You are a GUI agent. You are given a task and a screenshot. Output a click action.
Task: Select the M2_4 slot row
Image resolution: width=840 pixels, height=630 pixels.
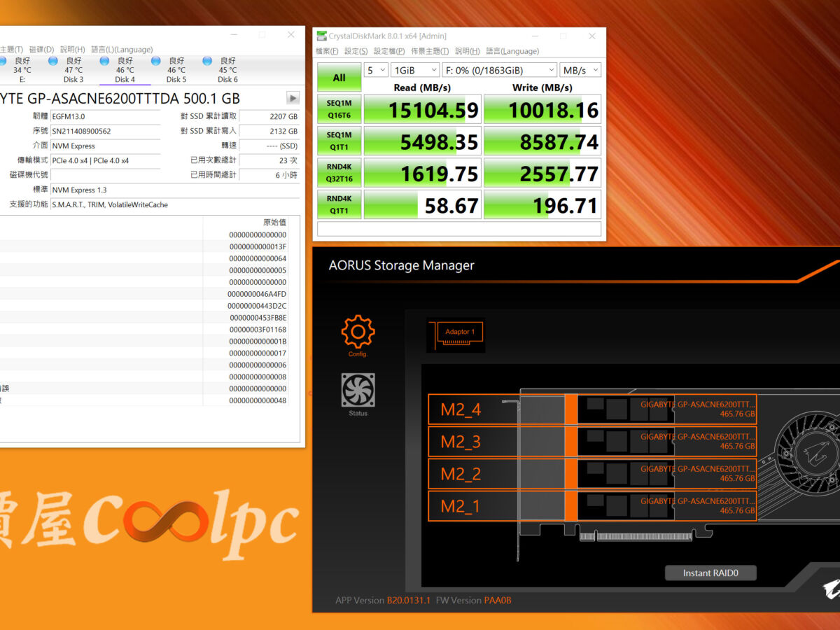tap(592, 409)
